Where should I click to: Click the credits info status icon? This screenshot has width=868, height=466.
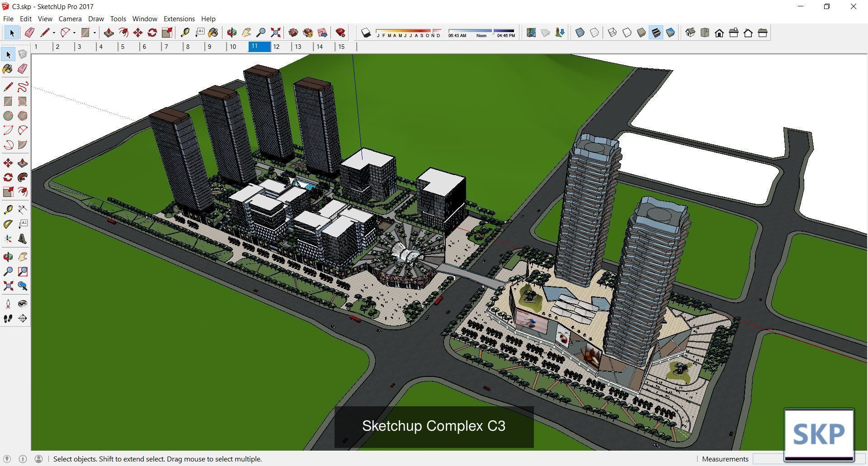(23, 459)
